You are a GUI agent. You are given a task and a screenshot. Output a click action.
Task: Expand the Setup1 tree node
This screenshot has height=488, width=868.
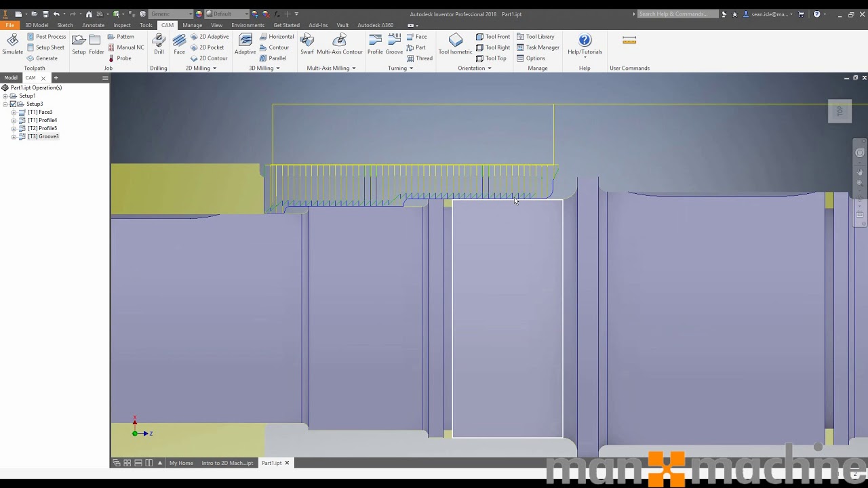(x=5, y=96)
